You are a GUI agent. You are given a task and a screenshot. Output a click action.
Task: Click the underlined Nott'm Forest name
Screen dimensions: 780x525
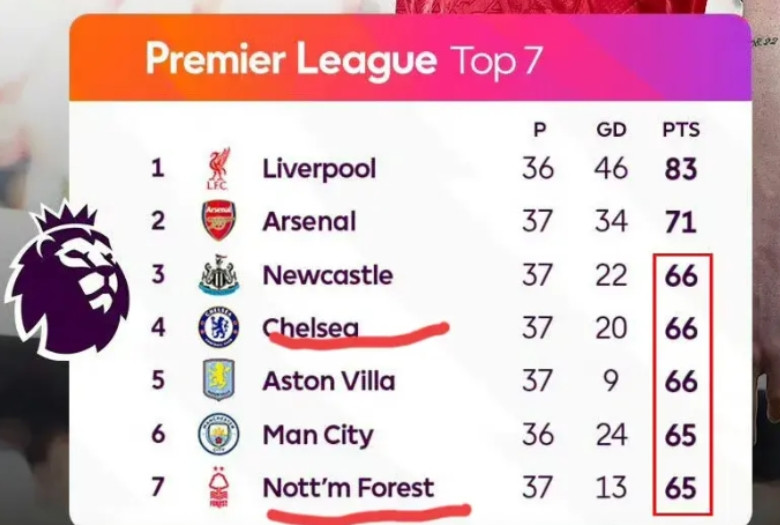[348, 488]
